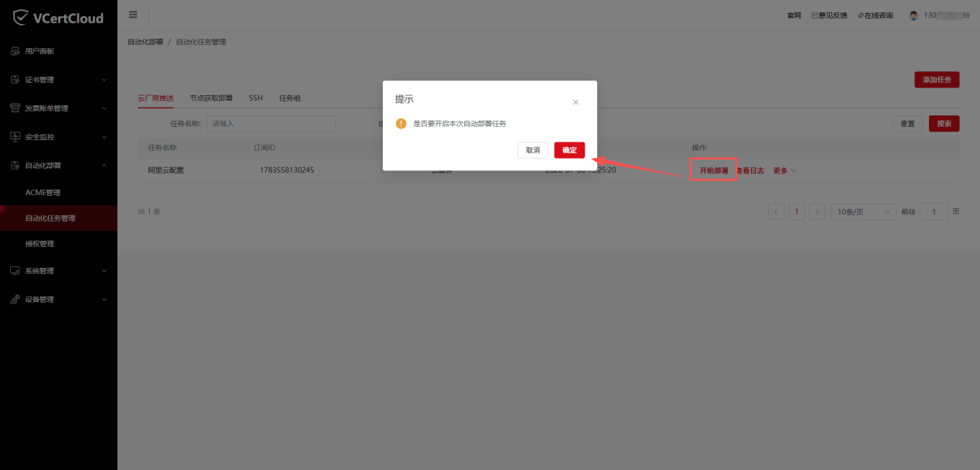980x470 pixels.
Task: Switch to the SSH tab
Action: (256, 99)
